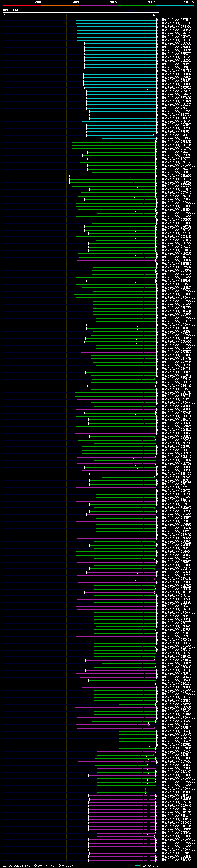Click the red ~20% identity legend bar
The image size is (197, 868).
coord(22,6)
